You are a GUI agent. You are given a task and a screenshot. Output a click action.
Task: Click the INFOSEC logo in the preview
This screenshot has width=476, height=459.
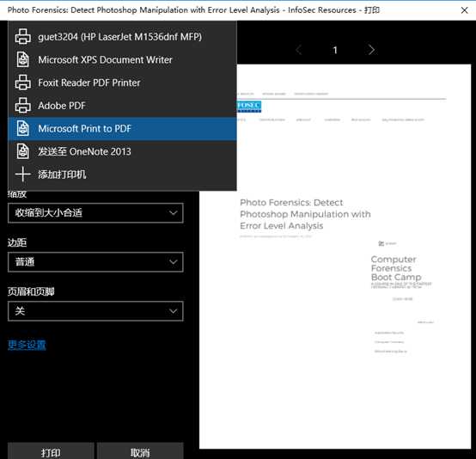[249, 107]
